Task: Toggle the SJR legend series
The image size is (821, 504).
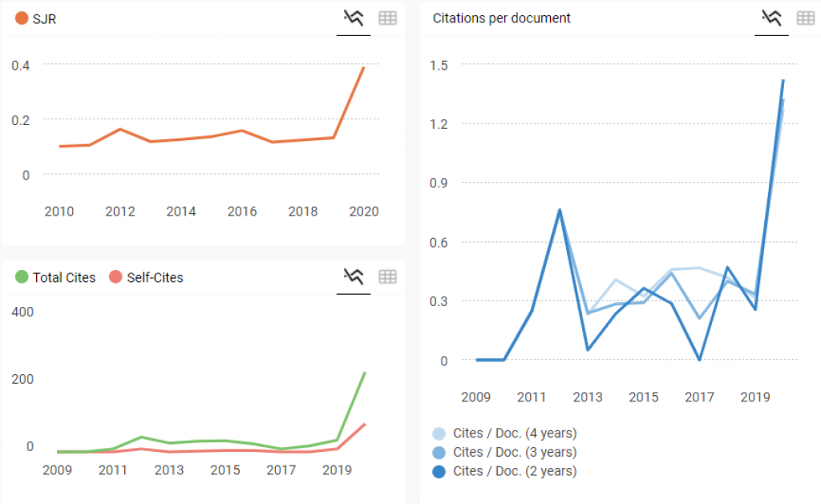Action: point(36,18)
